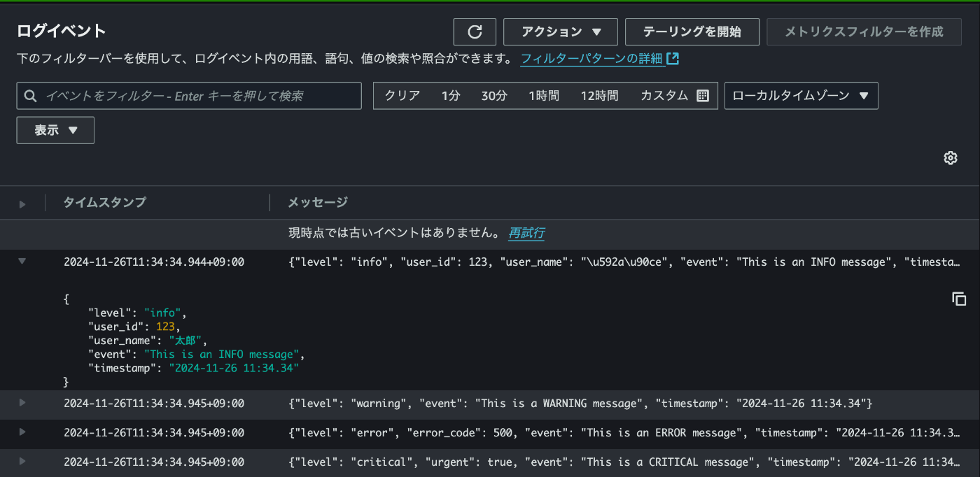
Task: Click the calendar grid icon next to カスタム
Action: tap(703, 96)
